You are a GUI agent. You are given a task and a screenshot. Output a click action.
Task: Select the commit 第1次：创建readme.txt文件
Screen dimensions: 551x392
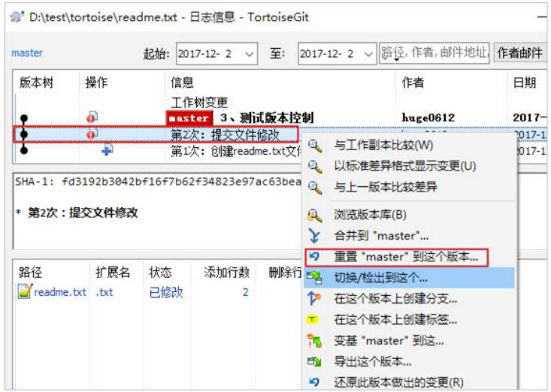[x=236, y=151]
